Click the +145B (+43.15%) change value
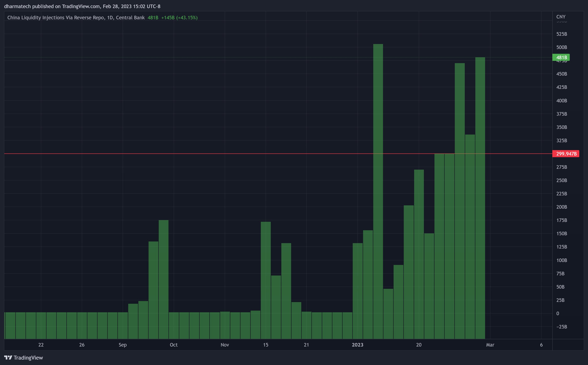This screenshot has width=588, height=365. pos(179,18)
